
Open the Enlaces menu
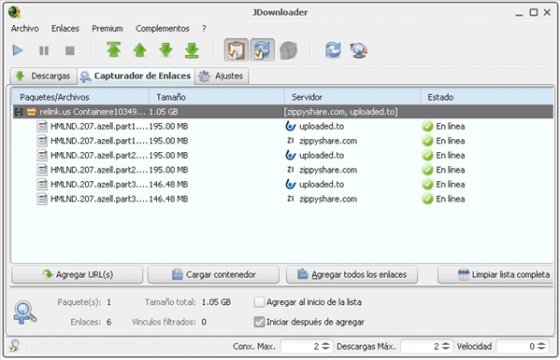point(65,29)
